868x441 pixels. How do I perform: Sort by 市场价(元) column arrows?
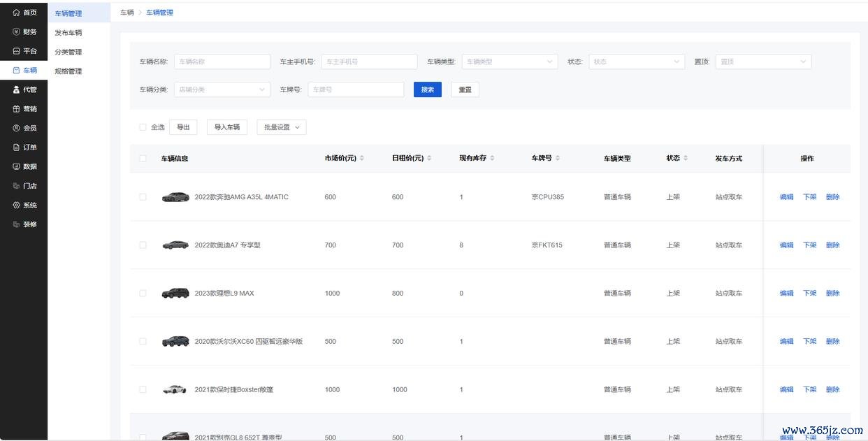click(x=361, y=158)
